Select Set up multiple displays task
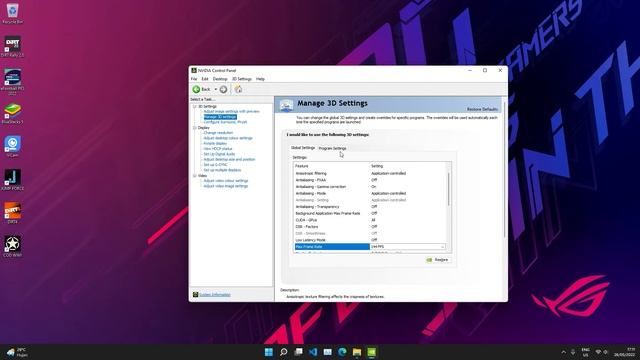This screenshot has width=640, height=360. coord(222,170)
